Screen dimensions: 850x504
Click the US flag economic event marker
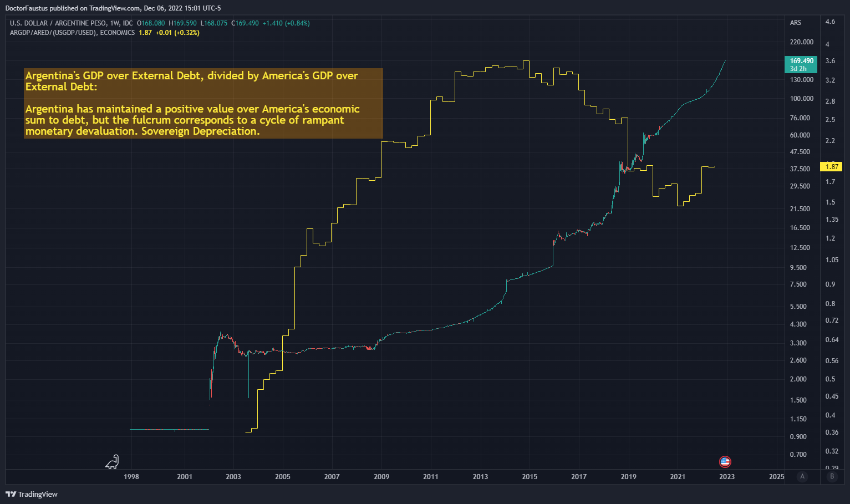coord(725,461)
